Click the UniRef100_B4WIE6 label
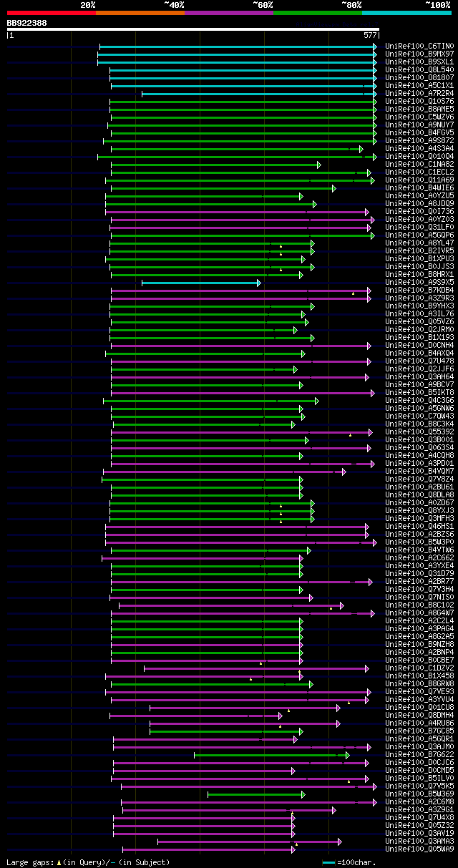The image size is (458, 868). tap(419, 188)
